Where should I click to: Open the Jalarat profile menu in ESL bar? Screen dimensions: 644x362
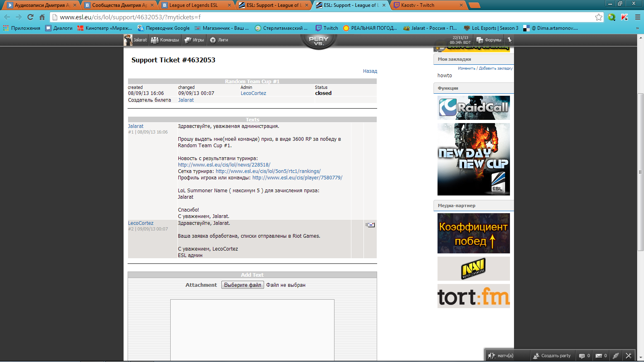tap(136, 40)
